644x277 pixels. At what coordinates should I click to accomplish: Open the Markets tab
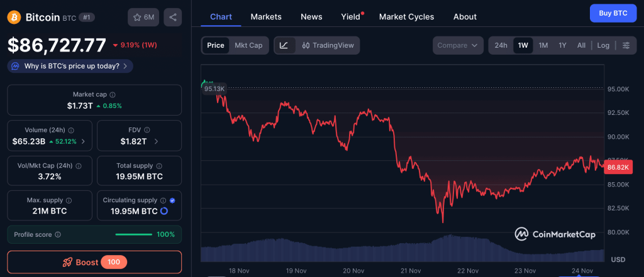coord(266,16)
